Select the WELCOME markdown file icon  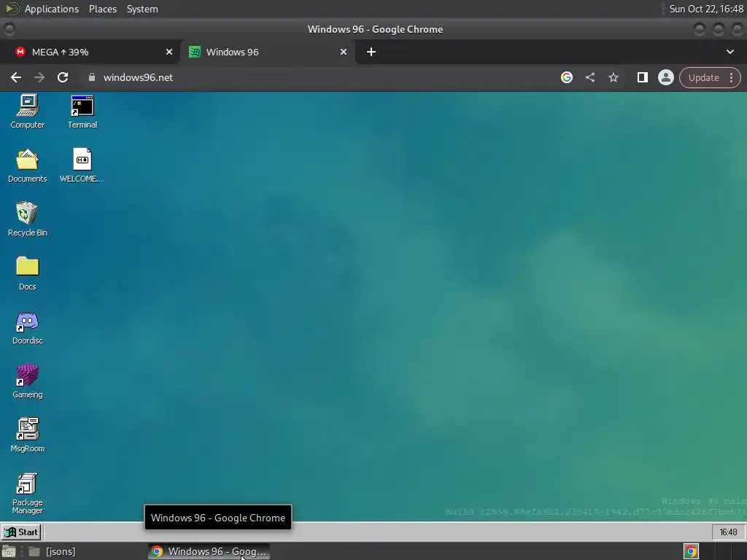tap(82, 166)
